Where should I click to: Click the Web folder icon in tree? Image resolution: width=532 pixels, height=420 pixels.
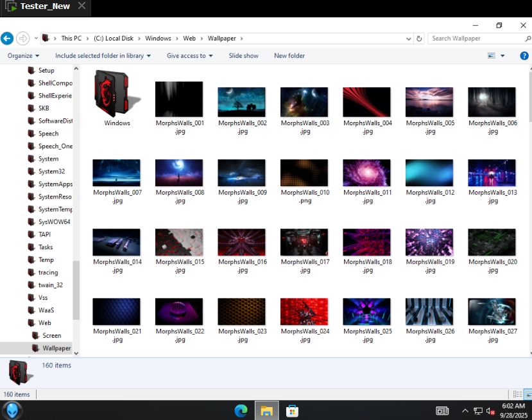tap(31, 322)
